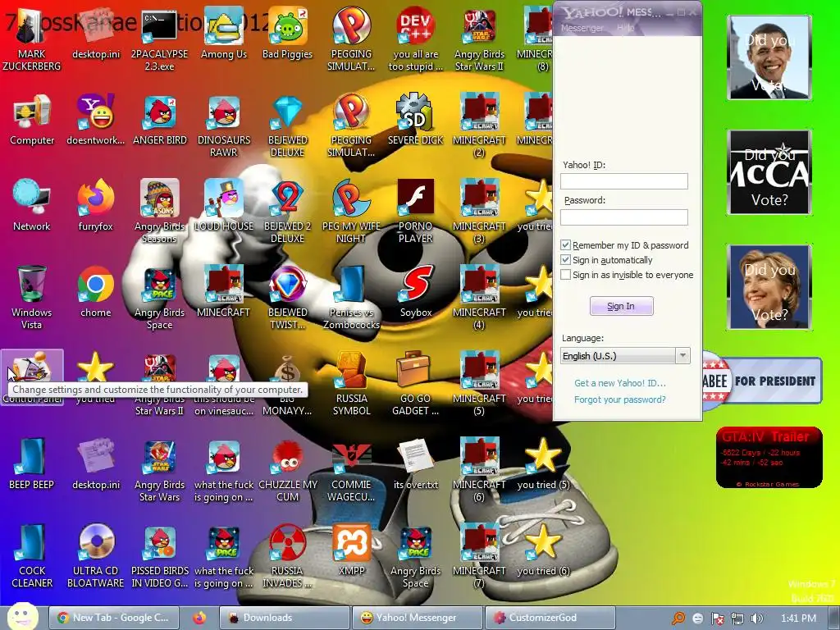The width and height of the screenshot is (840, 630).
Task: Click the 1:41 PM taskbar clock
Action: point(798,618)
